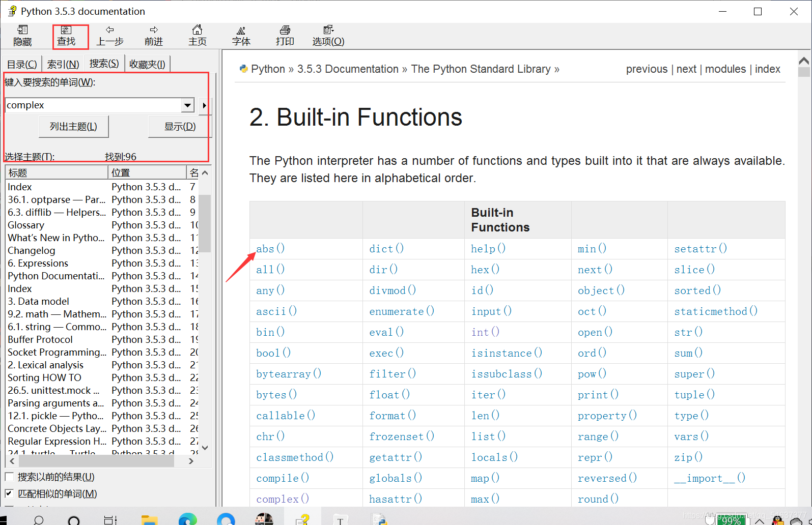Open the bytearray() function link
The height and width of the screenshot is (525, 812).
click(289, 373)
